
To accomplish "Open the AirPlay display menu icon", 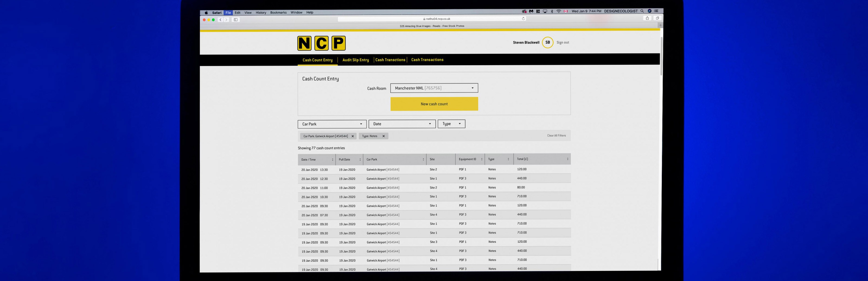I will pos(545,11).
